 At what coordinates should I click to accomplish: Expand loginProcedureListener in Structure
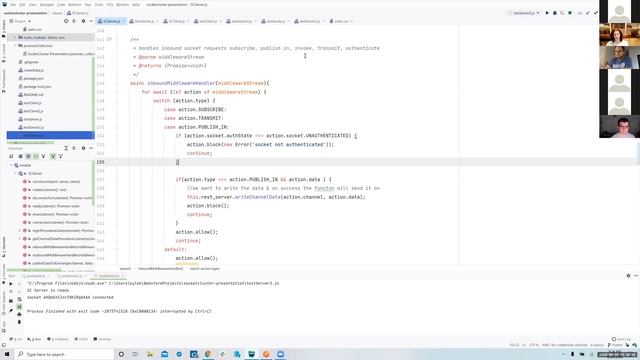tap(20, 231)
